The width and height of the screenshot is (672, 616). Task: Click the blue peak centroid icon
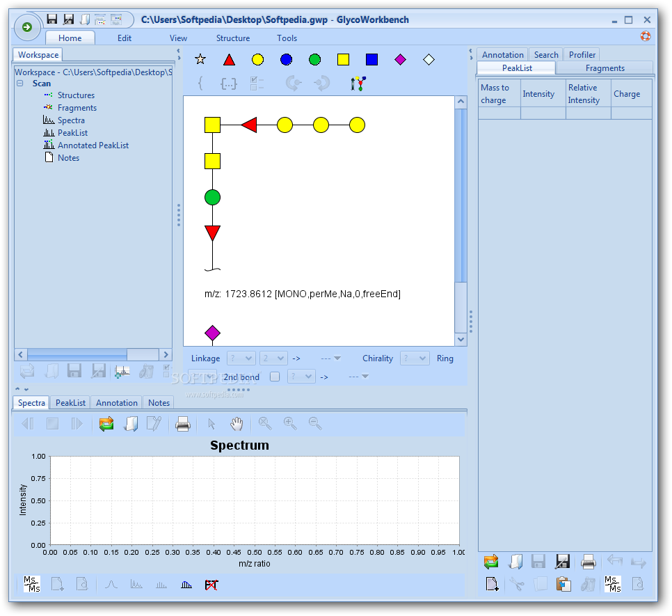186,585
